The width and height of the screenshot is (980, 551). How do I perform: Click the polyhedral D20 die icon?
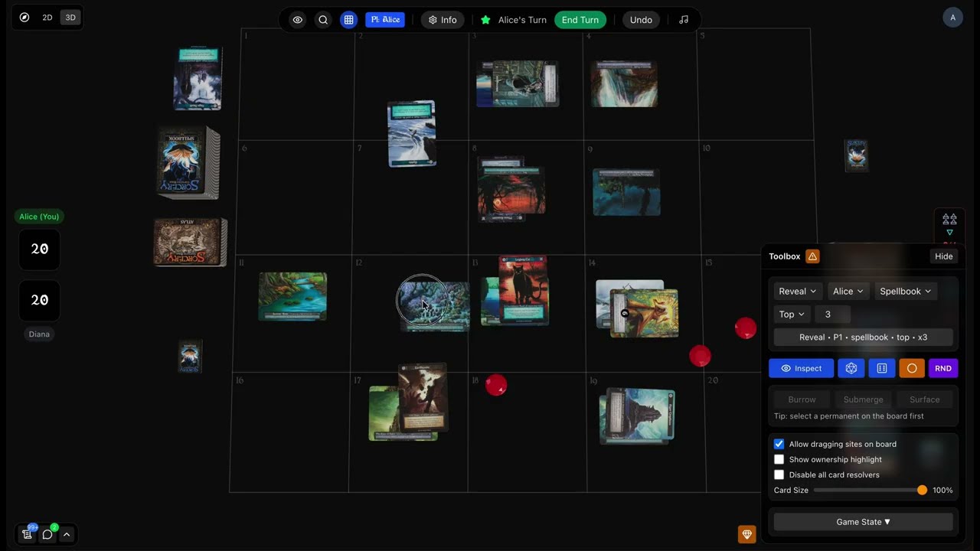[851, 368]
